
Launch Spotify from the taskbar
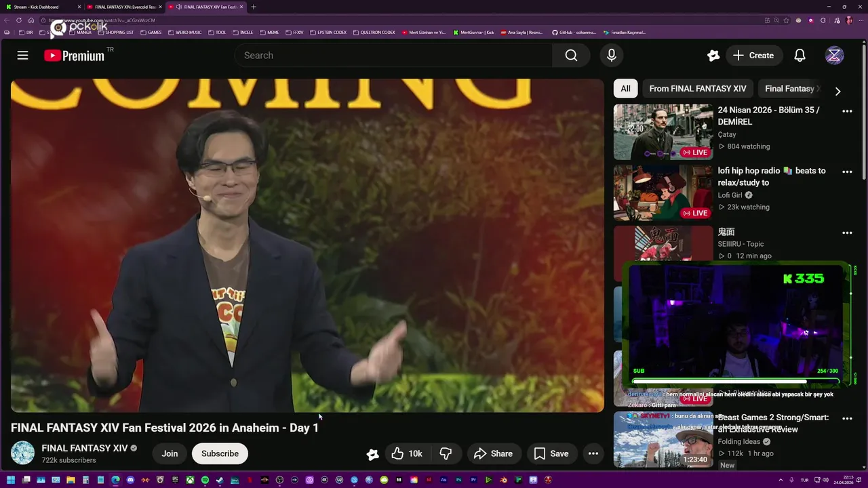coord(205,480)
